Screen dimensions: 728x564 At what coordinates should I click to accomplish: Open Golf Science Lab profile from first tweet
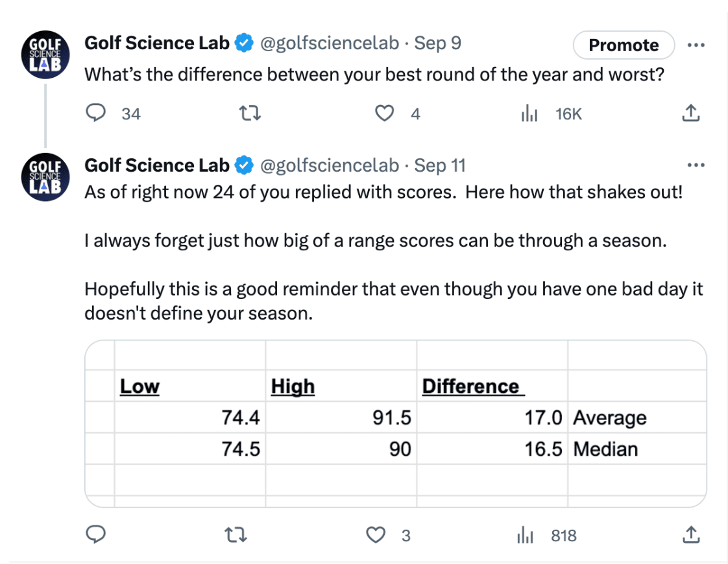pos(157,43)
